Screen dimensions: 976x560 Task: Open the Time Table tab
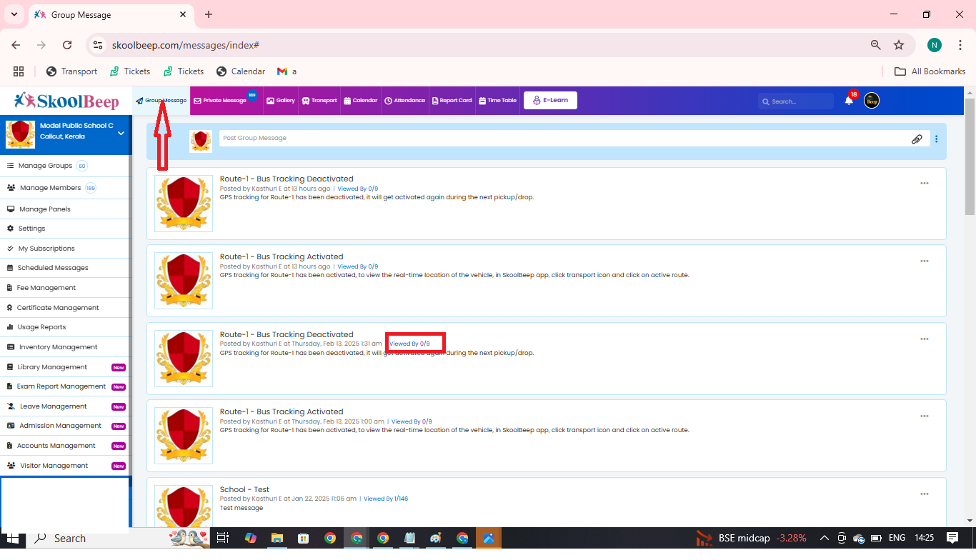[497, 101]
